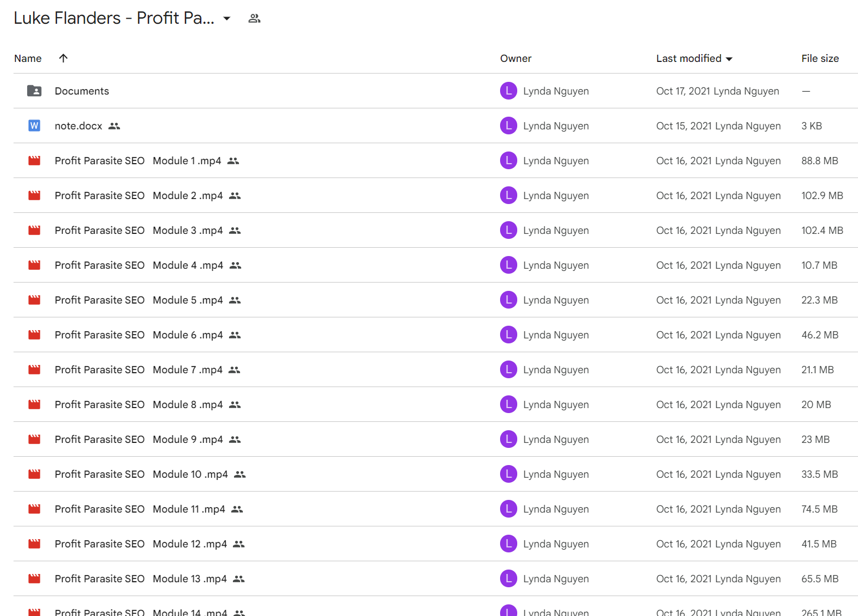This screenshot has width=858, height=616.
Task: Click the Oct 17, 2021 modified date
Action: (x=717, y=91)
